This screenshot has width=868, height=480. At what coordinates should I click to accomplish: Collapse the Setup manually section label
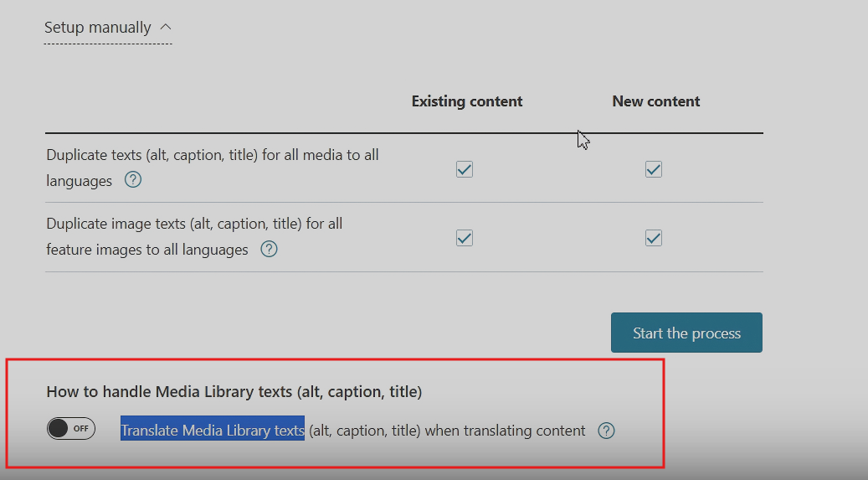coord(97,28)
